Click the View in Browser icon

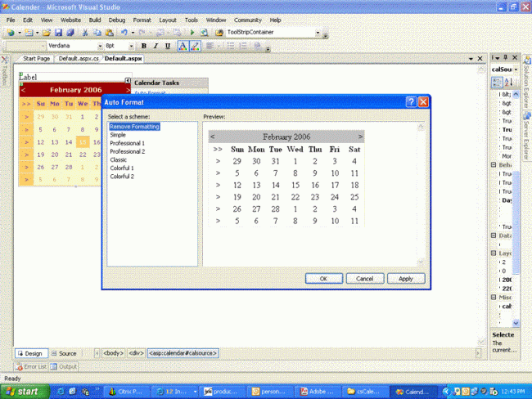click(205, 32)
